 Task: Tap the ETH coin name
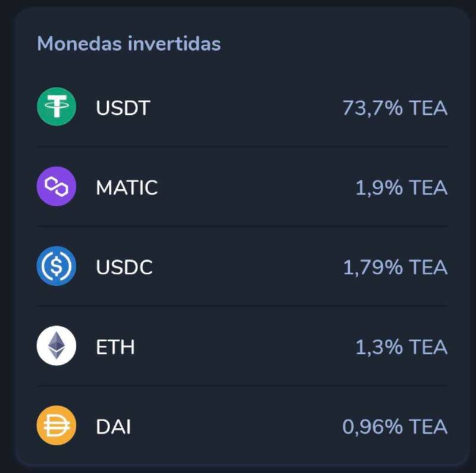115,346
